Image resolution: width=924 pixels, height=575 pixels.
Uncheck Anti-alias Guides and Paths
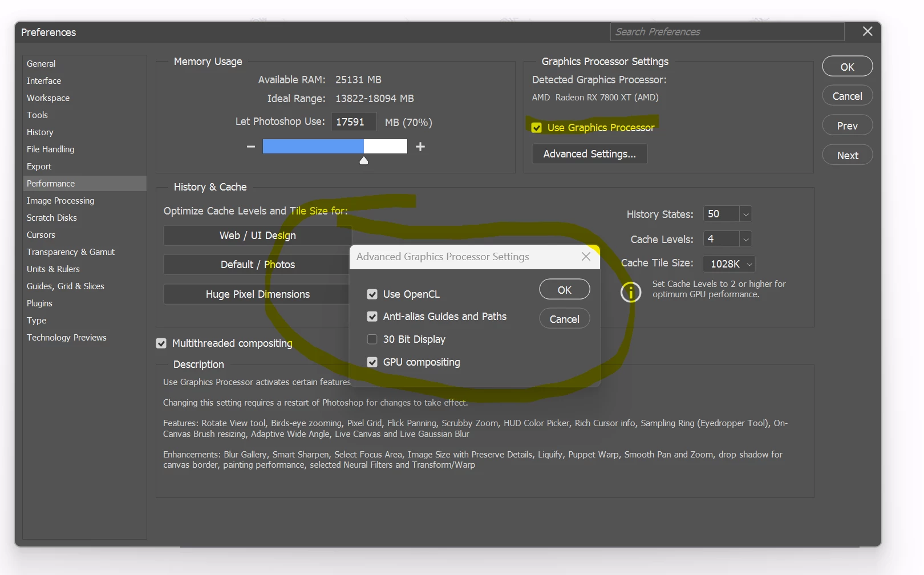click(372, 317)
